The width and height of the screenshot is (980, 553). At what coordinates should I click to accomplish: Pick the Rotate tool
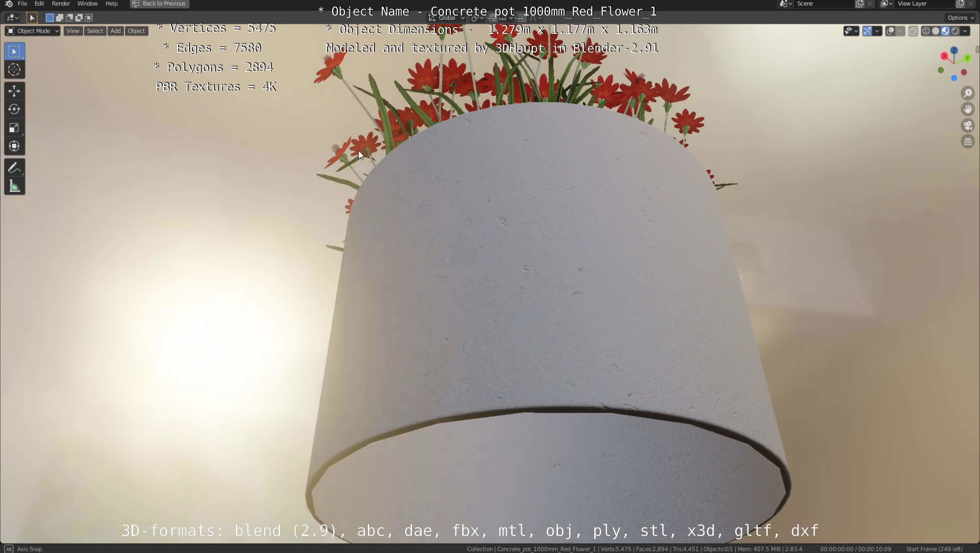(x=14, y=110)
